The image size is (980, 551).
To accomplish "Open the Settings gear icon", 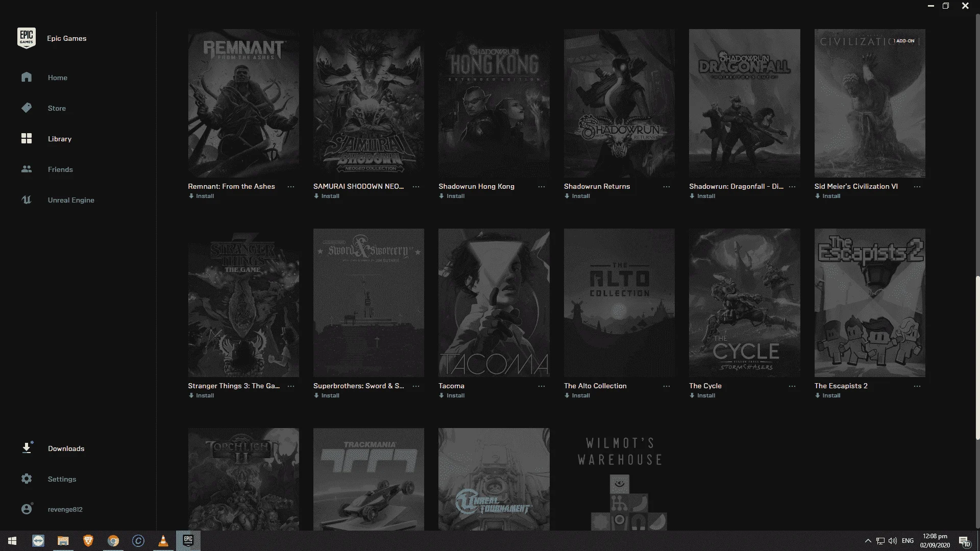I will [x=27, y=479].
